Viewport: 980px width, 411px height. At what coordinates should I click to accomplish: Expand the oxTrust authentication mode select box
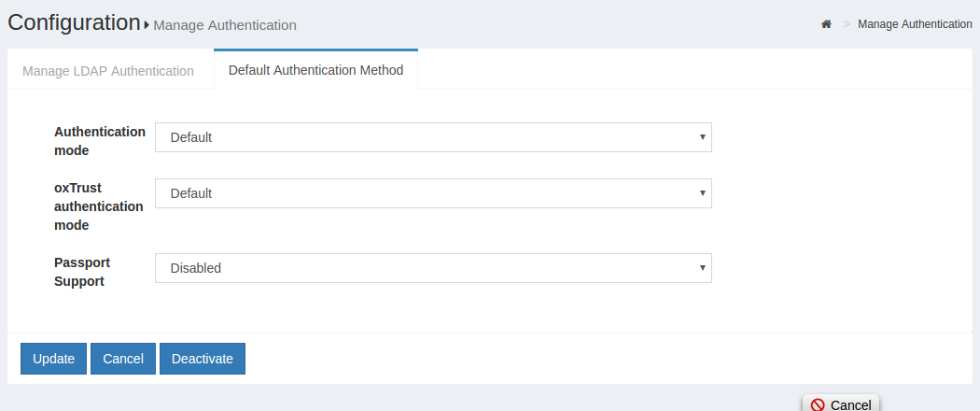[x=433, y=193]
